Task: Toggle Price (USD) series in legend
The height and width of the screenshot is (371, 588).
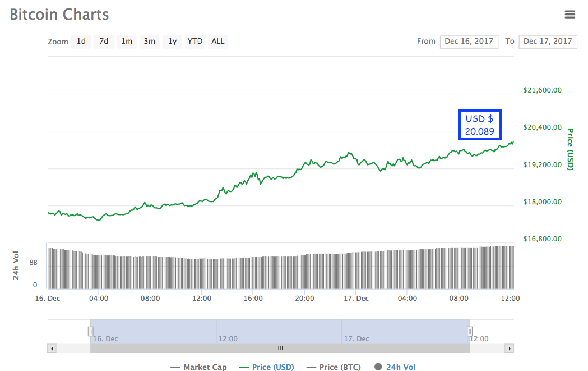Action: coord(267,367)
